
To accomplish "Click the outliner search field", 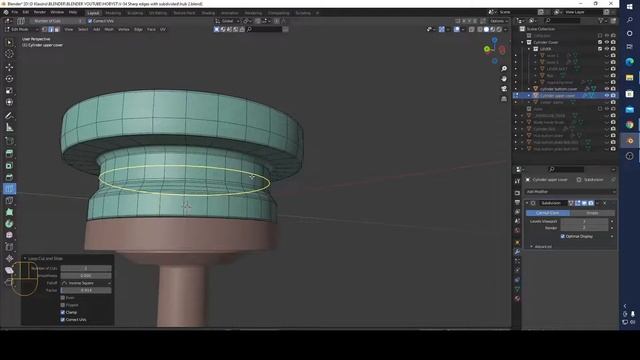I will [x=562, y=20].
